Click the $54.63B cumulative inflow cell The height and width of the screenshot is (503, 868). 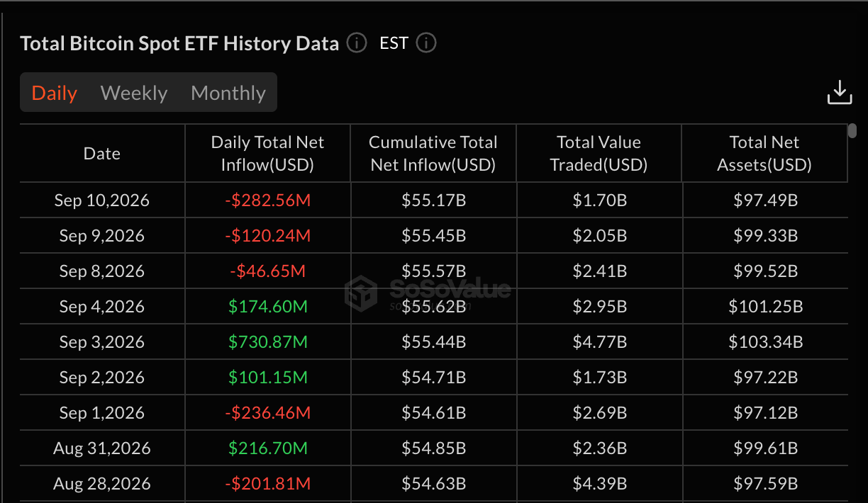click(433, 484)
